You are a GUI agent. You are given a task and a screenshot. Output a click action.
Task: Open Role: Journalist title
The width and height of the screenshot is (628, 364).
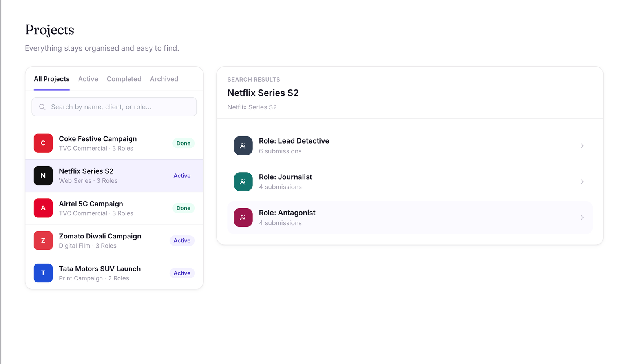(x=285, y=177)
